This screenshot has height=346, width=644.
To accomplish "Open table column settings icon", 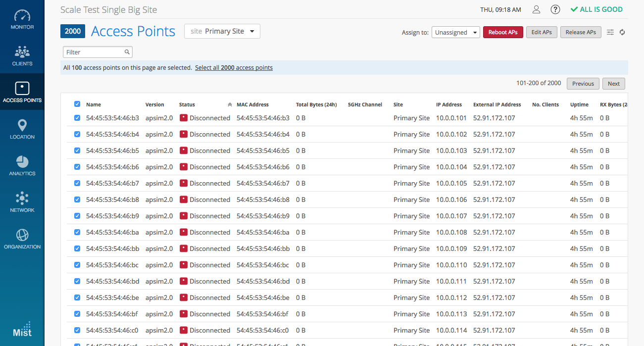I will pos(610,32).
